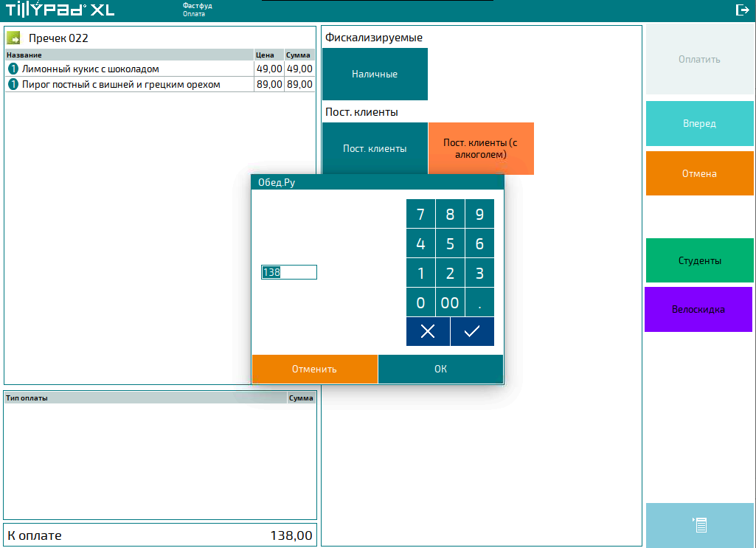756x548 pixels.
Task: Select Наличные payment type
Action: [375, 74]
